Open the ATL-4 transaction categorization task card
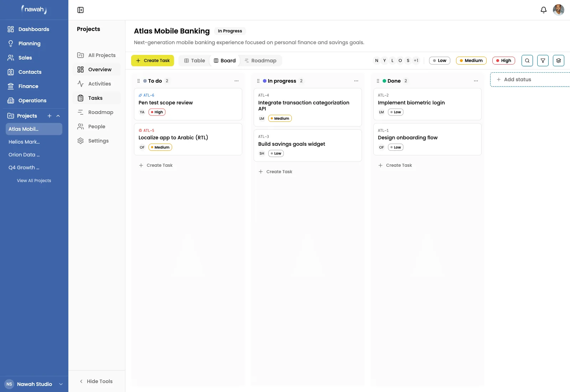The width and height of the screenshot is (570, 392). pyautogui.click(x=307, y=106)
